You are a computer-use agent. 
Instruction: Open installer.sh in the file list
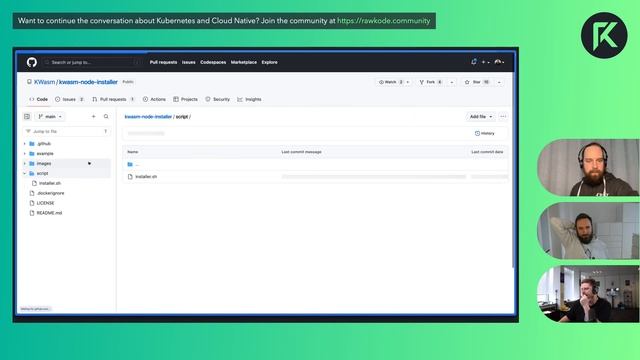[146, 177]
